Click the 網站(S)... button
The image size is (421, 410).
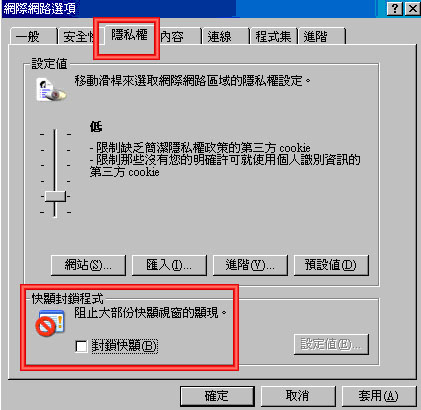point(88,265)
